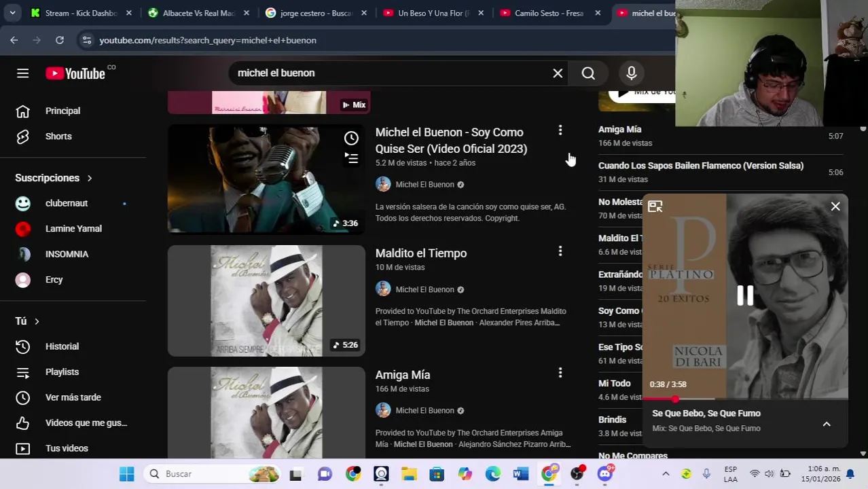Expand the miniplayer to watch page
Viewport: 868px width, 489px height.
(655, 206)
